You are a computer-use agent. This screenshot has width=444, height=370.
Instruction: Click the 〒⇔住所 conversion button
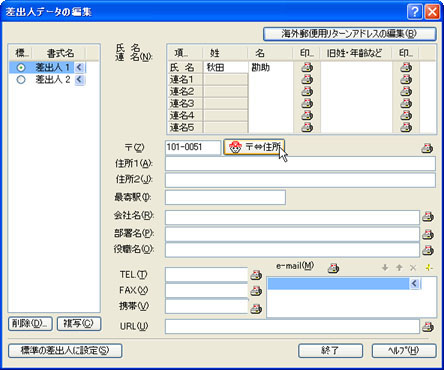tap(254, 147)
